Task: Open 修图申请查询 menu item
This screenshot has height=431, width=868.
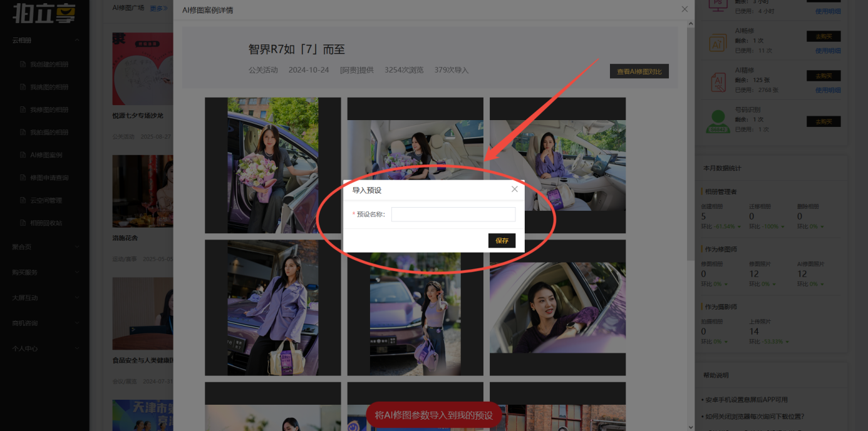Action: pos(49,178)
